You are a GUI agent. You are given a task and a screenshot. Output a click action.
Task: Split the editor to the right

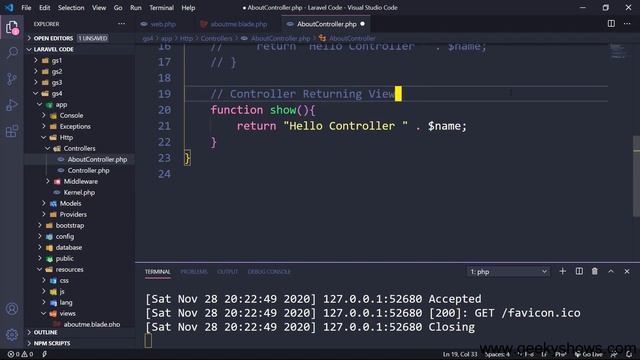coord(611,24)
